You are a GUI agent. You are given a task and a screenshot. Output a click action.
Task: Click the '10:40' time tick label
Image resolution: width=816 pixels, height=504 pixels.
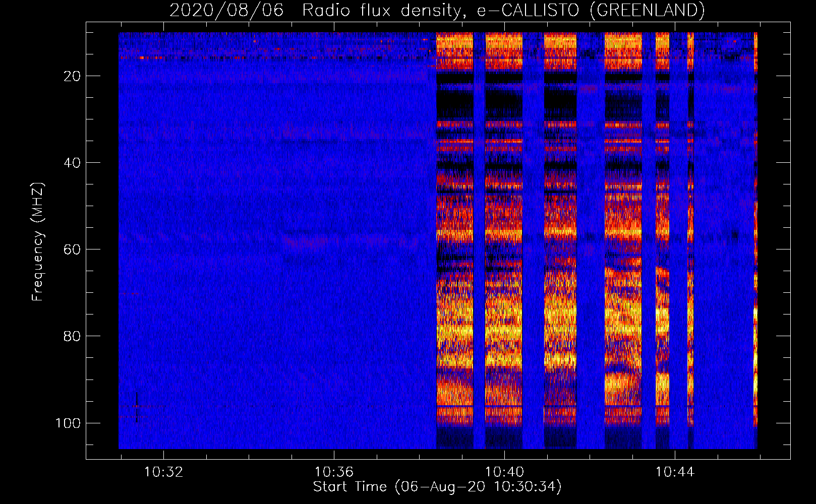[504, 472]
